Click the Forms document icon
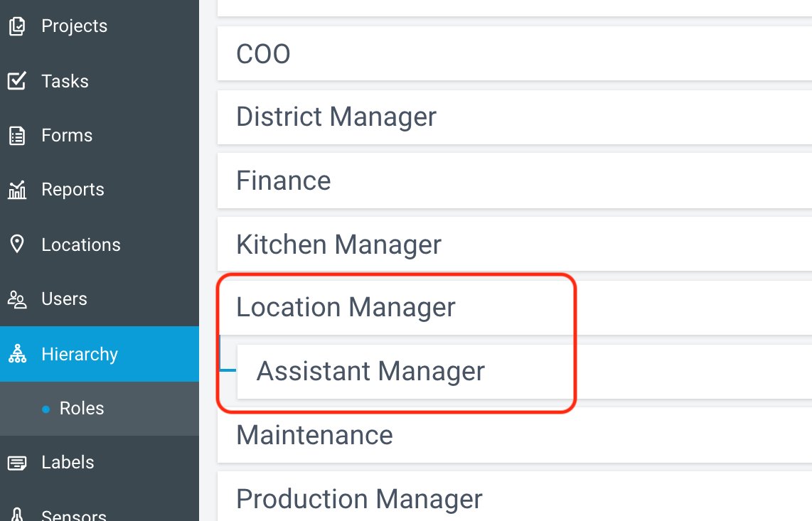Image resolution: width=812 pixels, height=521 pixels. tap(16, 136)
